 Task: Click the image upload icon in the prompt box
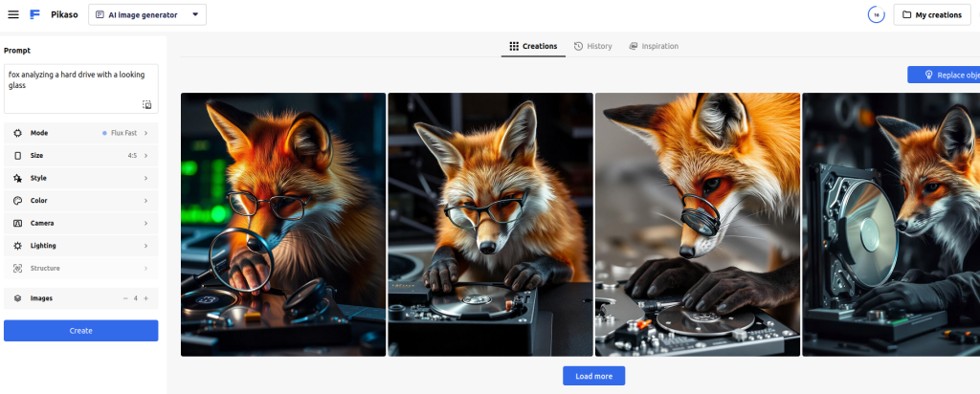[146, 104]
